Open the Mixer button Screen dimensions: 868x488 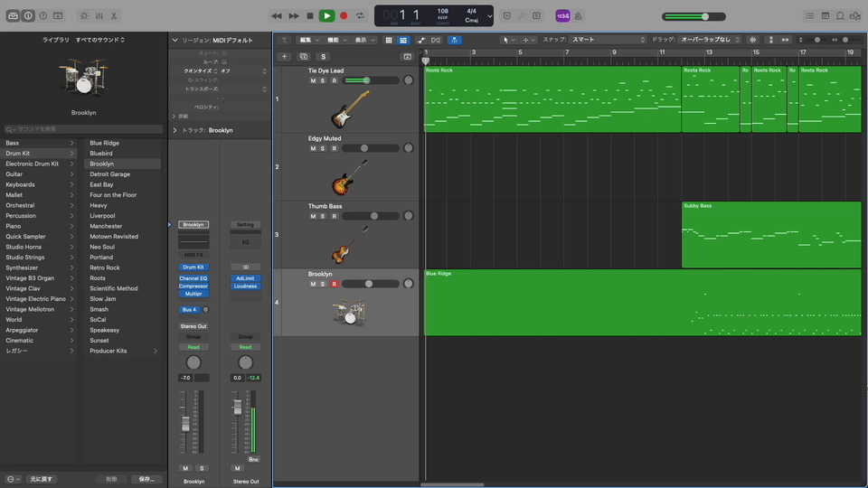[99, 16]
